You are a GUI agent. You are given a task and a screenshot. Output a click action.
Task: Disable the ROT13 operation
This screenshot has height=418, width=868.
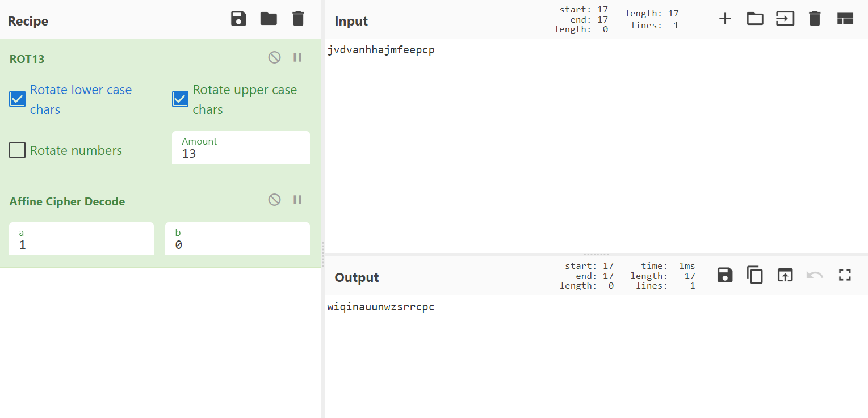pos(274,57)
